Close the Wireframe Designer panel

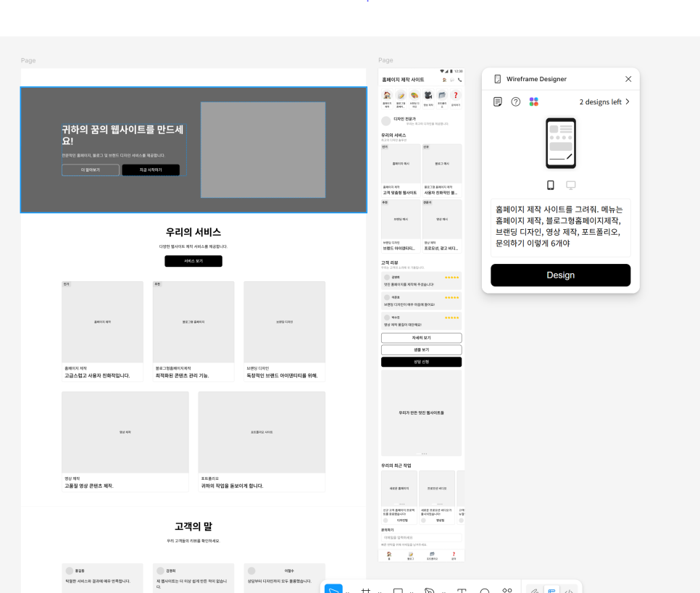[x=628, y=79]
